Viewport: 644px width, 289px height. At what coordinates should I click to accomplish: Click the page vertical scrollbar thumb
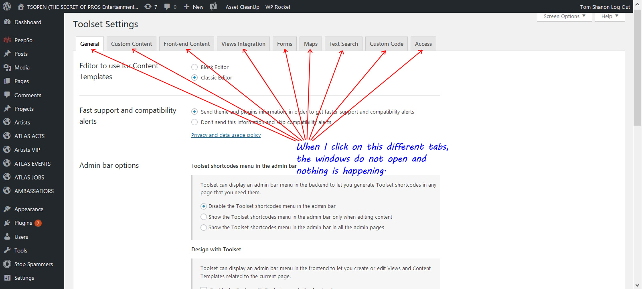pos(638,68)
